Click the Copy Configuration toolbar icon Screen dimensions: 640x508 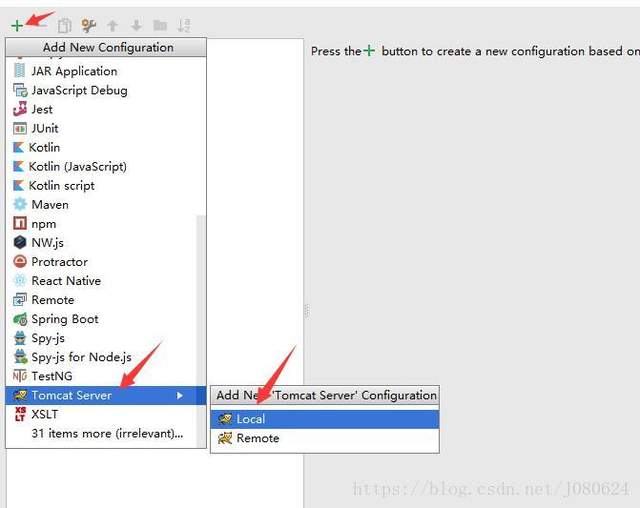pos(64,26)
